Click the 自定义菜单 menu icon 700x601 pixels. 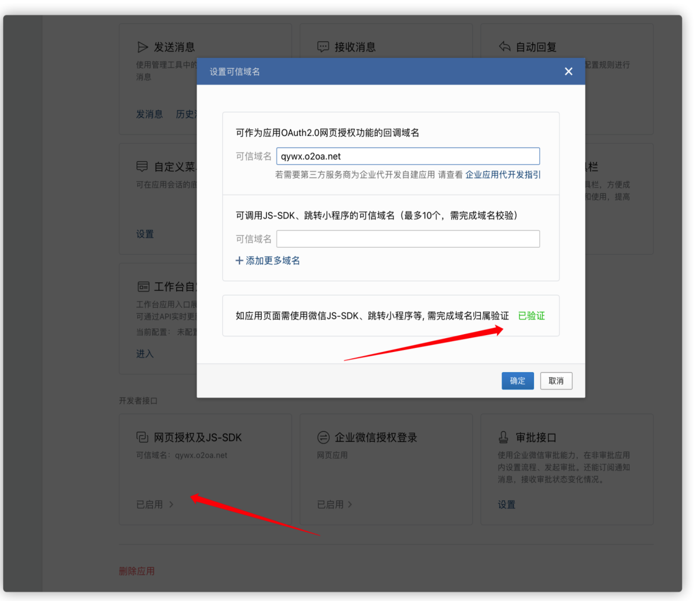click(142, 166)
